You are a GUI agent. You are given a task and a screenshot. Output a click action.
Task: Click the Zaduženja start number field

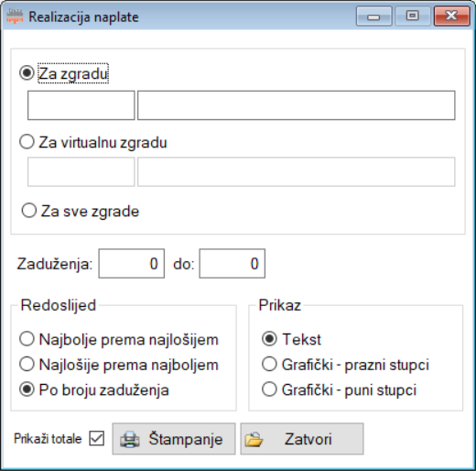(132, 263)
